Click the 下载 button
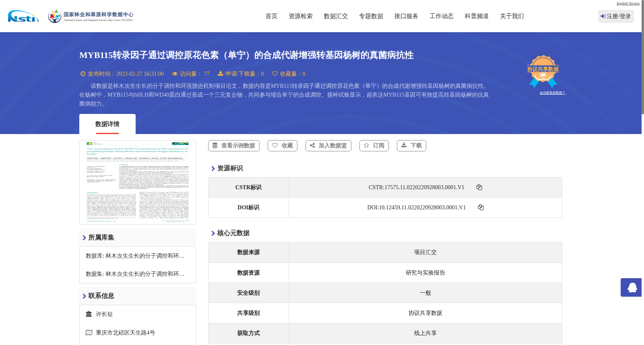This screenshot has height=345, width=644. (x=411, y=146)
